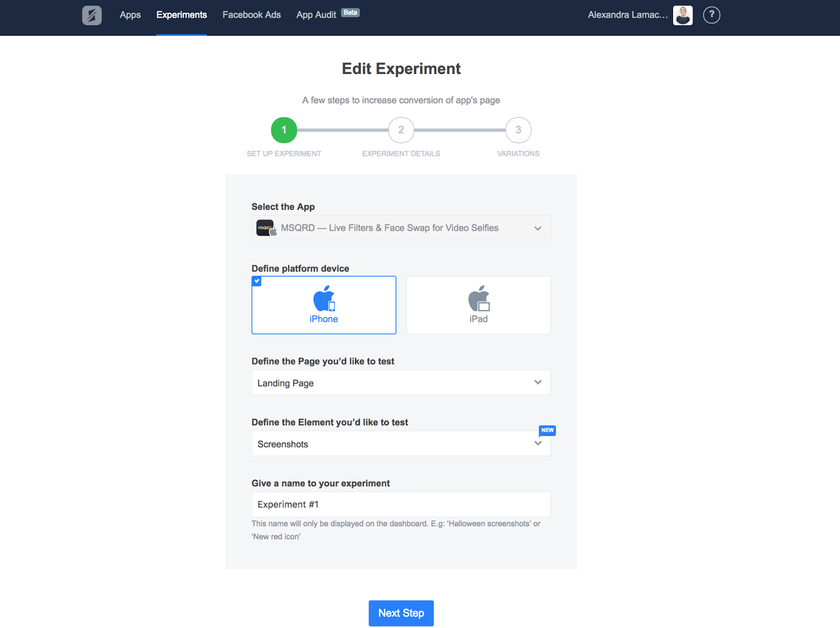Viewport: 840px width, 628px height.
Task: Click the EXPERIMENT DETAILS step label
Action: [401, 154]
